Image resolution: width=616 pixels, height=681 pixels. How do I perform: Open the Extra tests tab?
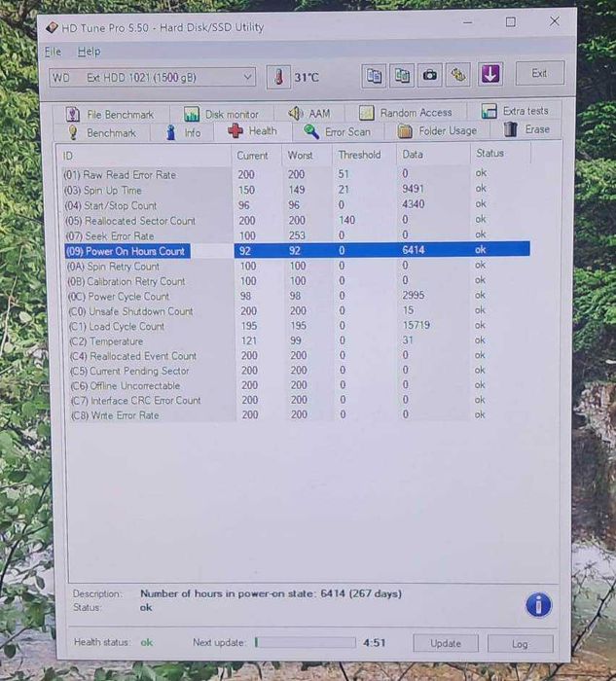point(515,111)
